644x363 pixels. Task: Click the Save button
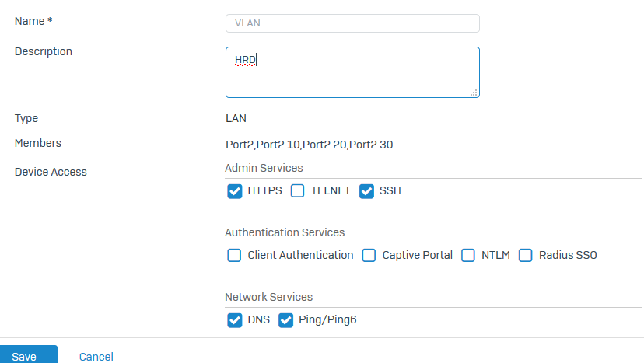[x=24, y=356]
